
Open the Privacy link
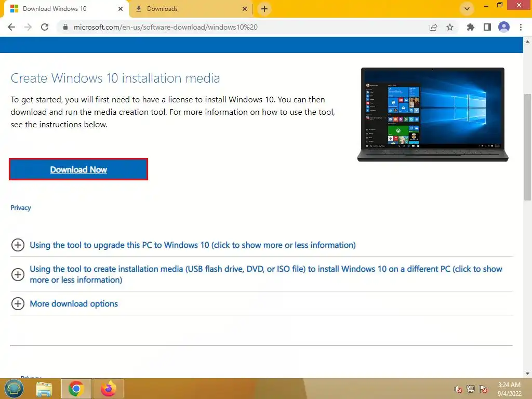point(21,208)
